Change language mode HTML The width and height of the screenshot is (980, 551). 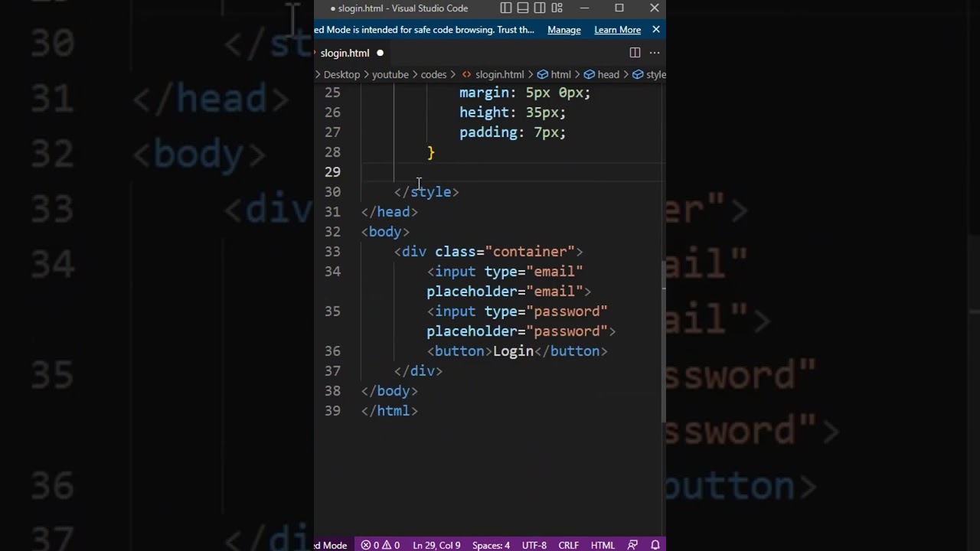(603, 545)
